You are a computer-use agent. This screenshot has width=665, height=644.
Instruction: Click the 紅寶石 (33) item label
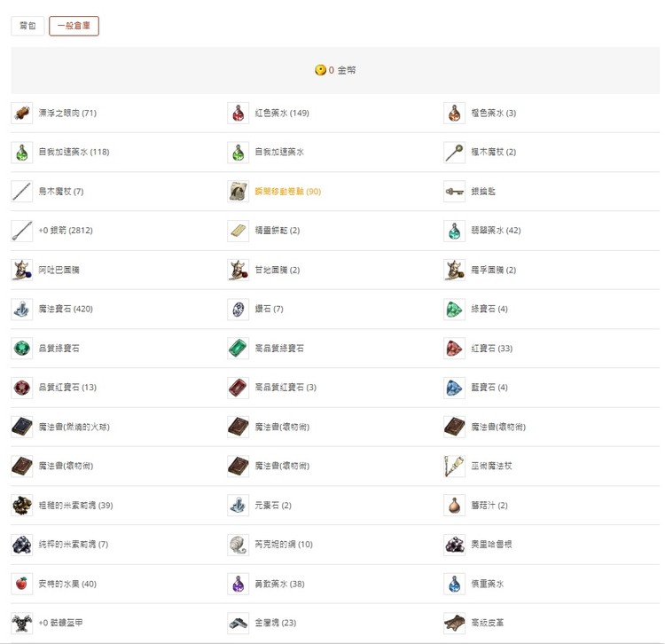pyautogui.click(x=492, y=349)
